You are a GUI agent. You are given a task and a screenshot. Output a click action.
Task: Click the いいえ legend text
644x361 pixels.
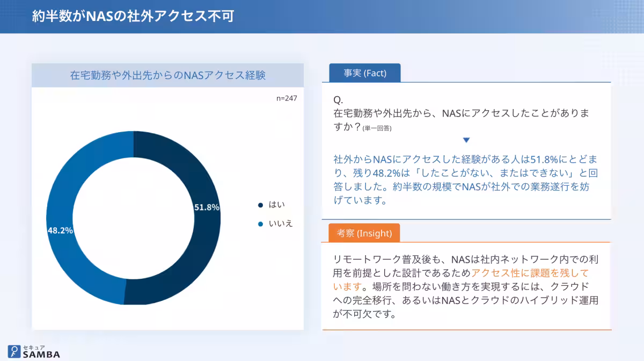281,223
